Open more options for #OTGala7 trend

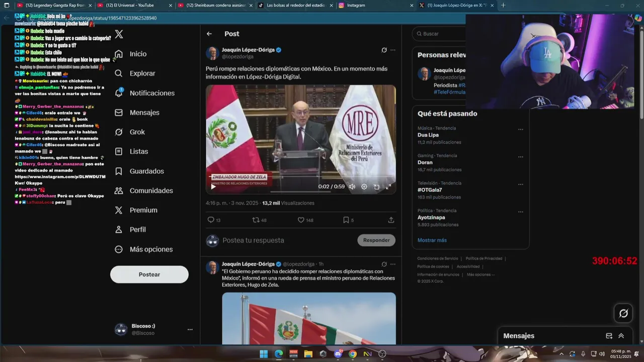point(521,185)
